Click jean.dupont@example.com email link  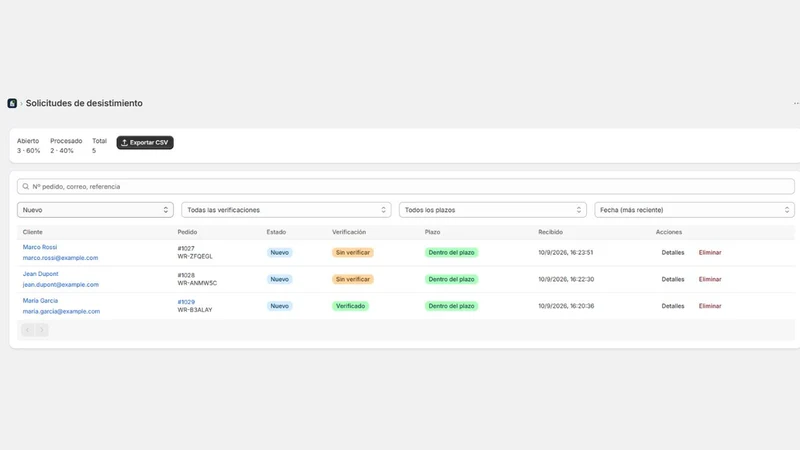[x=61, y=284]
